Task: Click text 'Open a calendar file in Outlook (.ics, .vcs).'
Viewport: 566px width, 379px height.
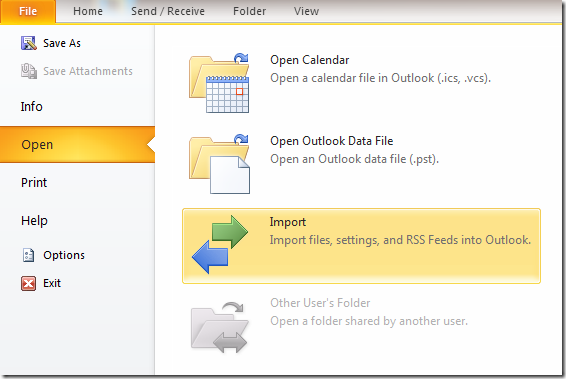Action: point(380,78)
